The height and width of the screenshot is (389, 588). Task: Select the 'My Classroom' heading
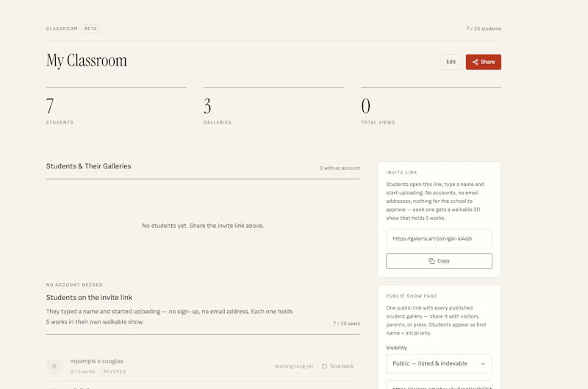click(x=87, y=60)
